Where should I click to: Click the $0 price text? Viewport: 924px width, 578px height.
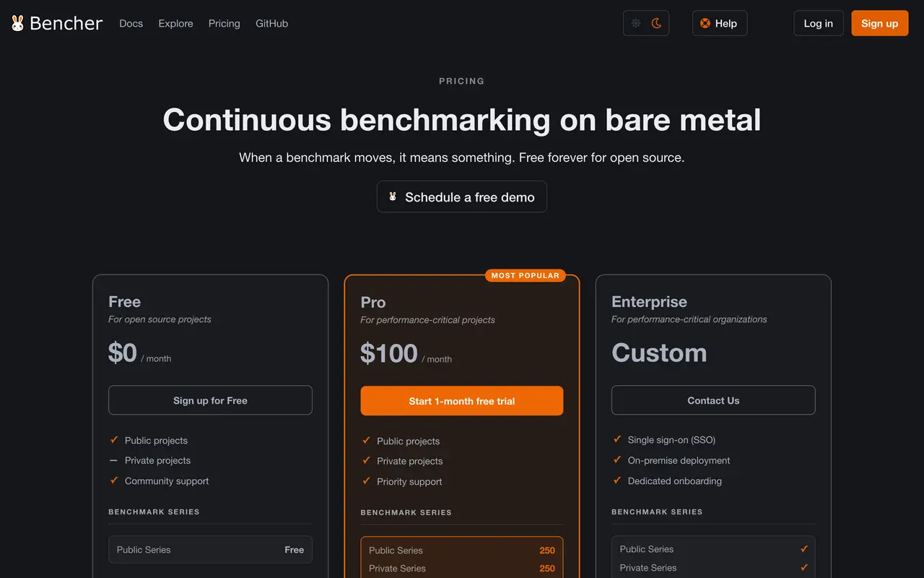123,353
